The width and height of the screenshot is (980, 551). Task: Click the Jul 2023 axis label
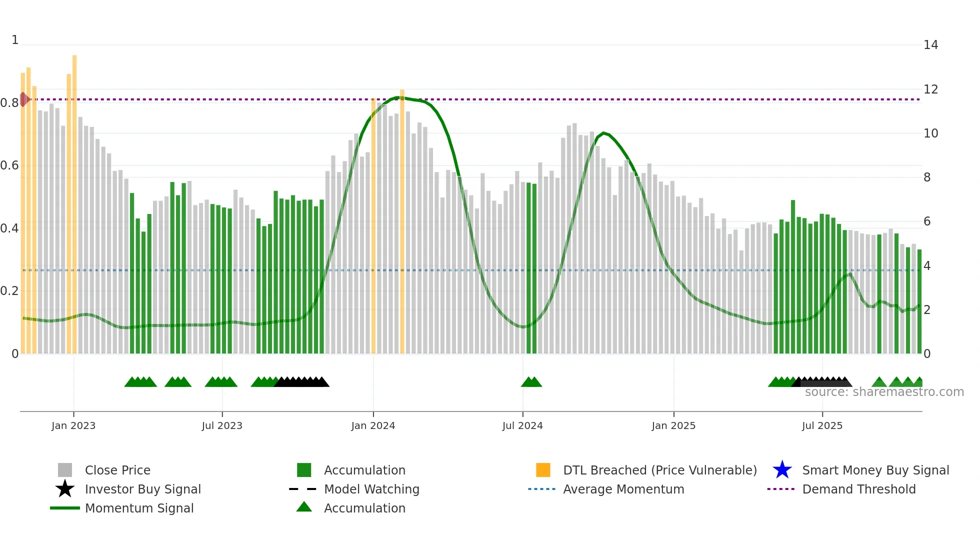pos(222,425)
